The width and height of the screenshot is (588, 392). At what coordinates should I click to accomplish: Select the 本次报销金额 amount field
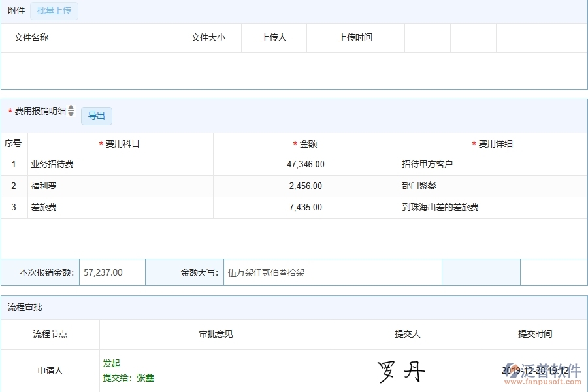(111, 272)
